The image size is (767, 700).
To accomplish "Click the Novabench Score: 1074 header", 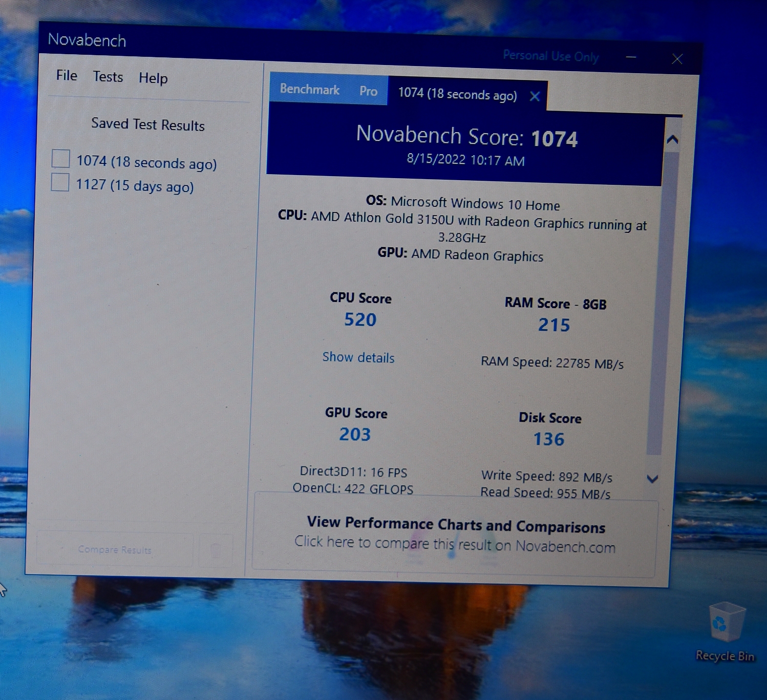I will coord(467,137).
